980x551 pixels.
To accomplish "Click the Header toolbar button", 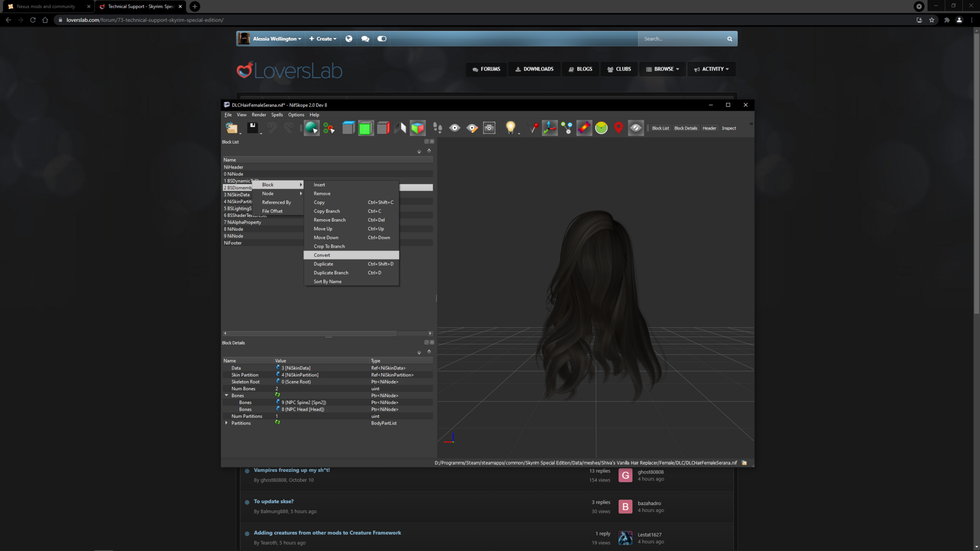I will [x=709, y=129].
